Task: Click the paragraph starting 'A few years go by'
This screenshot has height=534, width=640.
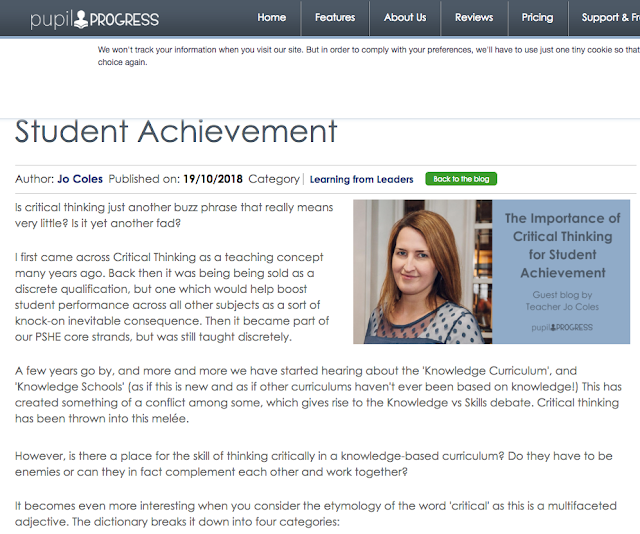Action: (x=318, y=394)
